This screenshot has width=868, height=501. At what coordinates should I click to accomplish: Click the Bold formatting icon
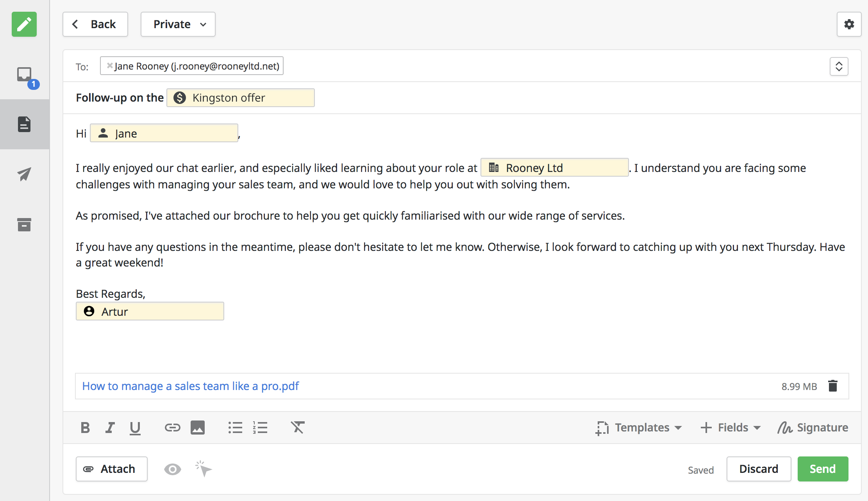coord(86,428)
